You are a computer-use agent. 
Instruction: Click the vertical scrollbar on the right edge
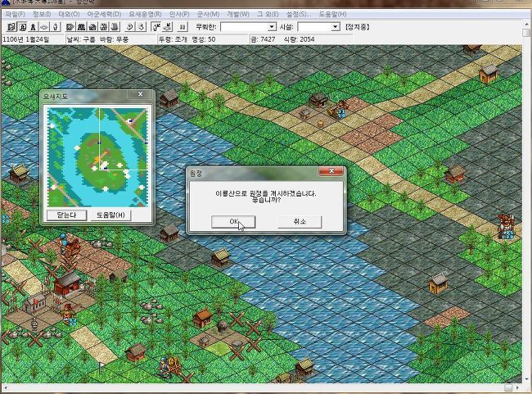pyautogui.click(x=526, y=204)
